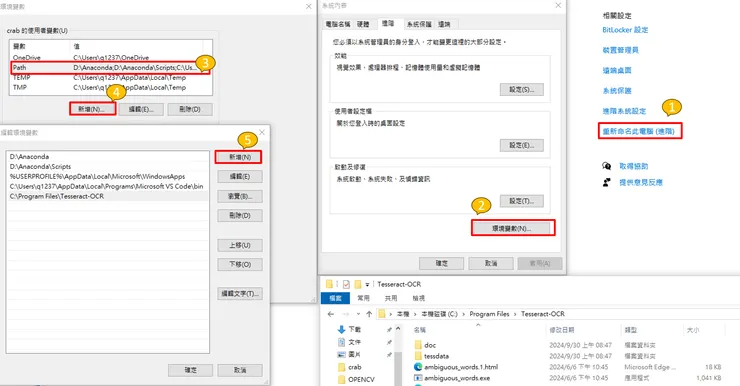Viewport: 740px width, 386px height.
Task: Click the 修改日期 column header in Explorer
Action: click(562, 330)
